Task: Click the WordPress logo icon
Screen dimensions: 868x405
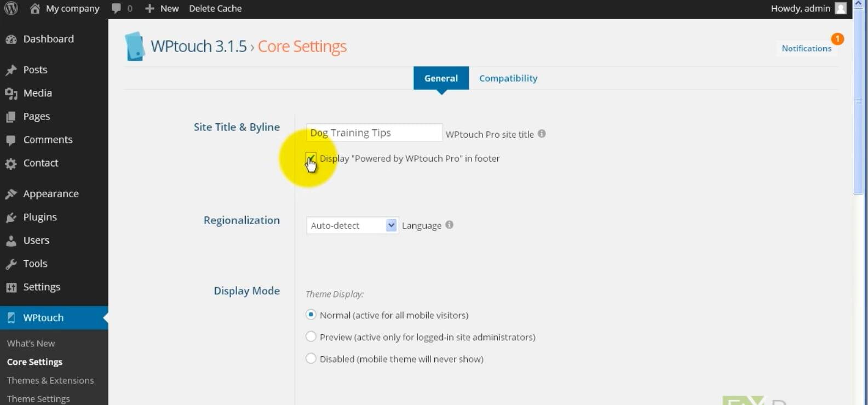Action: coord(11,8)
